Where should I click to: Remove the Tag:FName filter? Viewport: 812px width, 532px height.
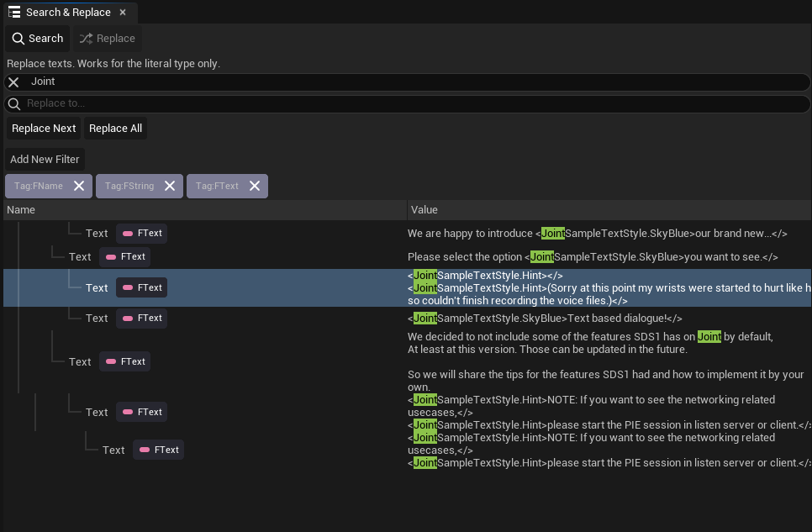click(x=79, y=186)
